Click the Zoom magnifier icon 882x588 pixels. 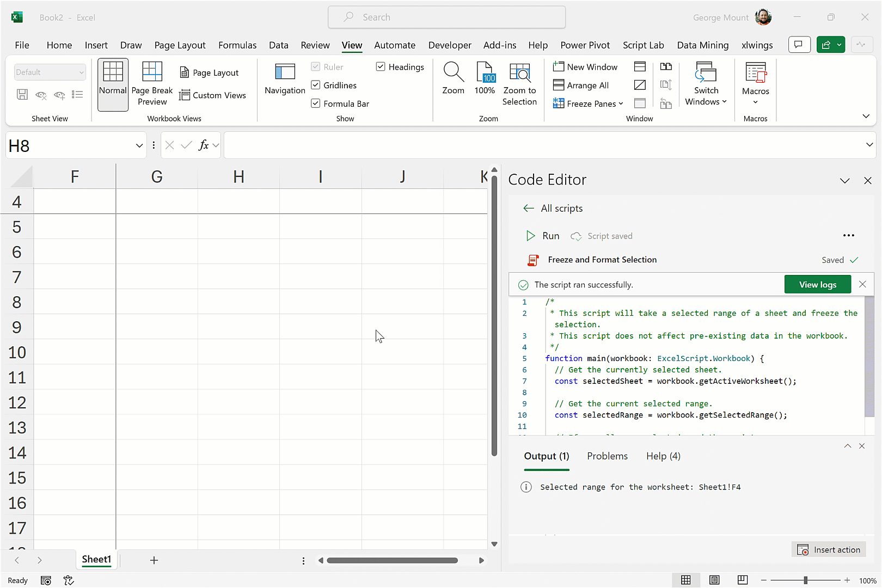(453, 72)
